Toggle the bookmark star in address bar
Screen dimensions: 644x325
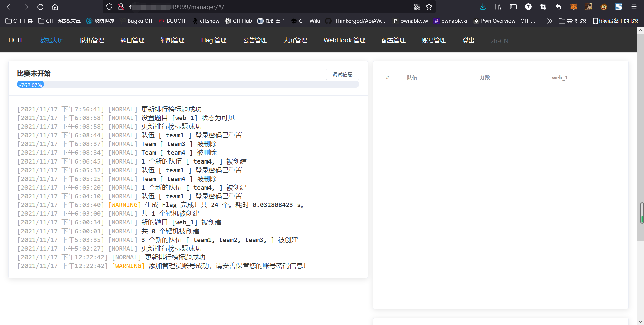429,7
